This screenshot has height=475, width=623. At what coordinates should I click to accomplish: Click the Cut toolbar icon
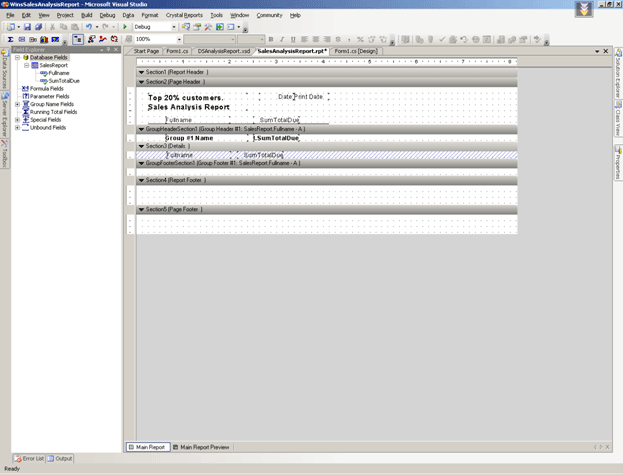tap(52, 27)
